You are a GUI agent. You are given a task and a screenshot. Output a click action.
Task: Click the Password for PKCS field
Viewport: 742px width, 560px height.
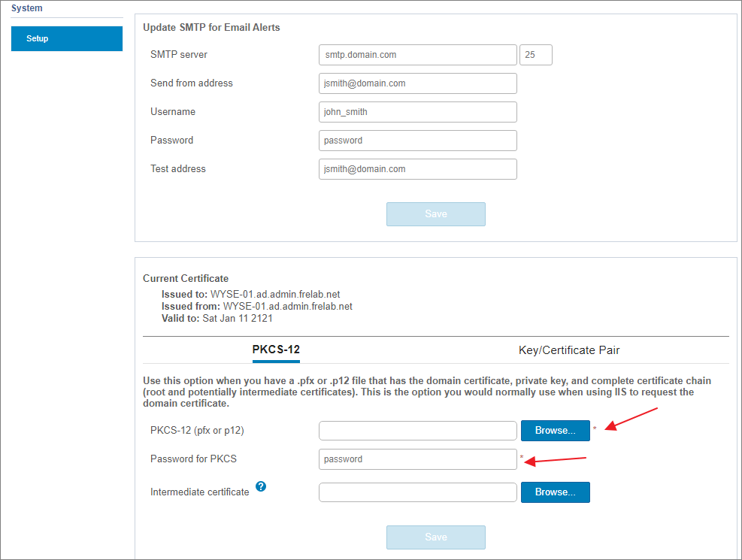[417, 459]
